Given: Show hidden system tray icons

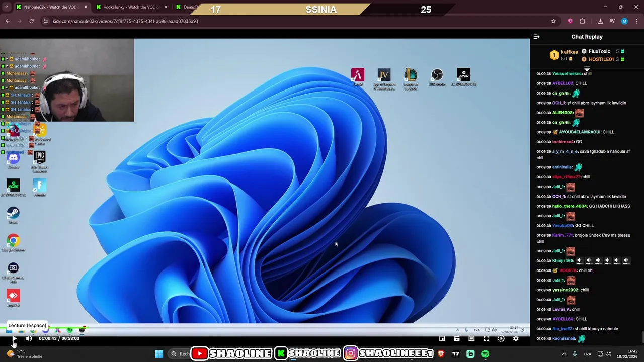Looking at the screenshot, I should click(563, 354).
